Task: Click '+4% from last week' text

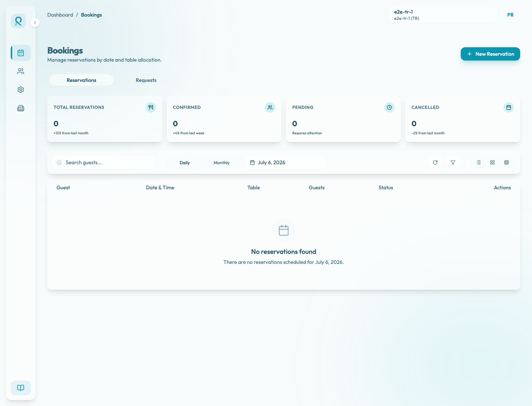Action: point(188,133)
